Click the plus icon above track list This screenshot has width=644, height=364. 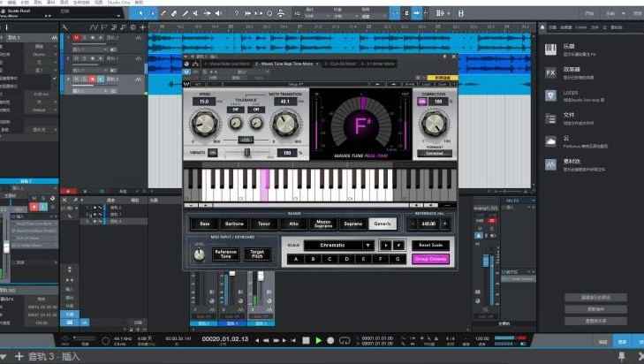coord(142,27)
